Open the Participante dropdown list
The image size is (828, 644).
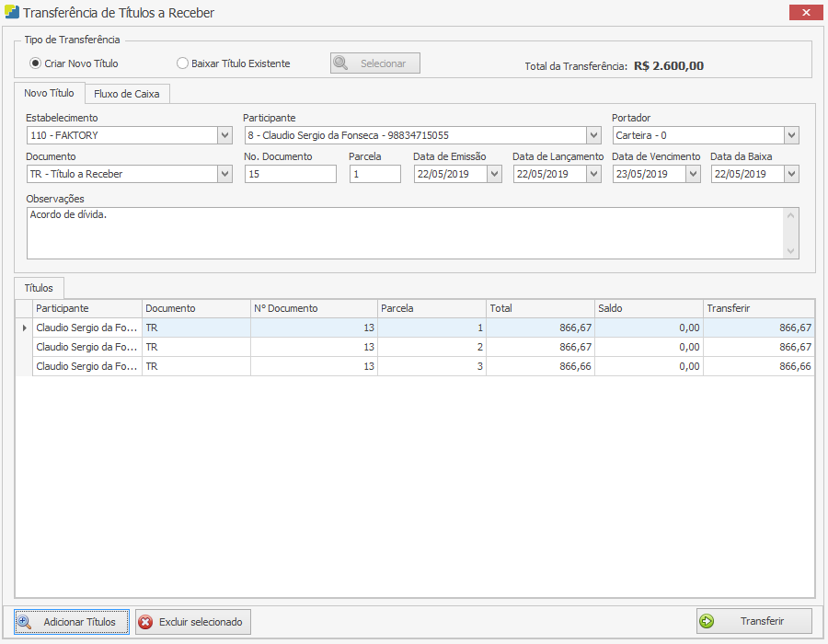coord(593,135)
